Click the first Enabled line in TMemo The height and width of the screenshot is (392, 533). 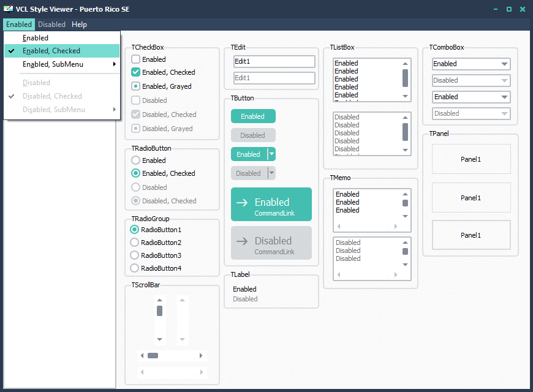click(x=347, y=194)
